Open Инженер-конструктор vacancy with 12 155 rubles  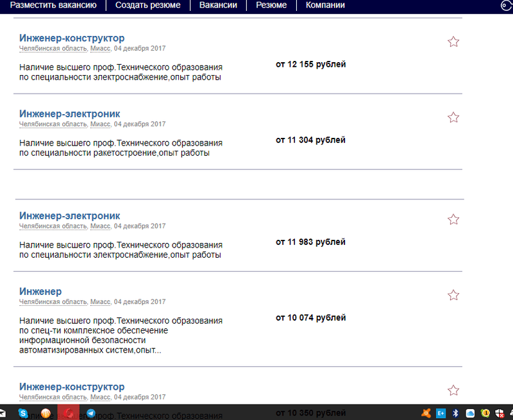point(72,38)
